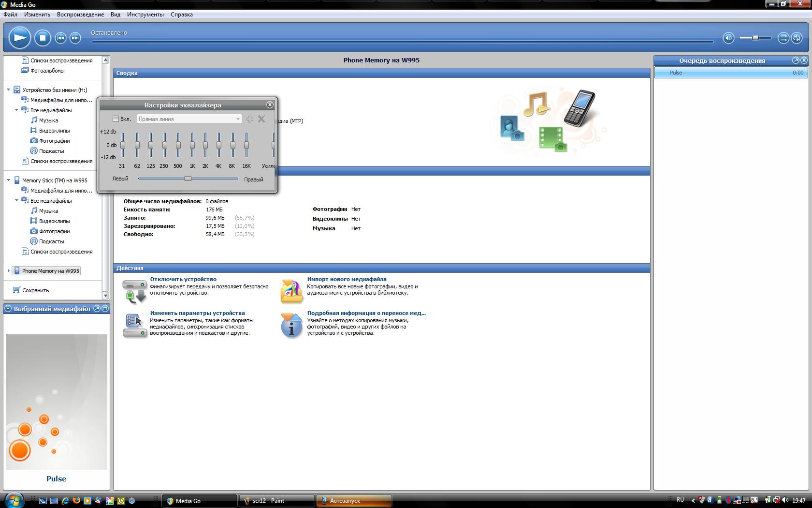Viewport: 812px width, 508px height.
Task: Open Подробная информация о переносе мед... link
Action: point(366,313)
